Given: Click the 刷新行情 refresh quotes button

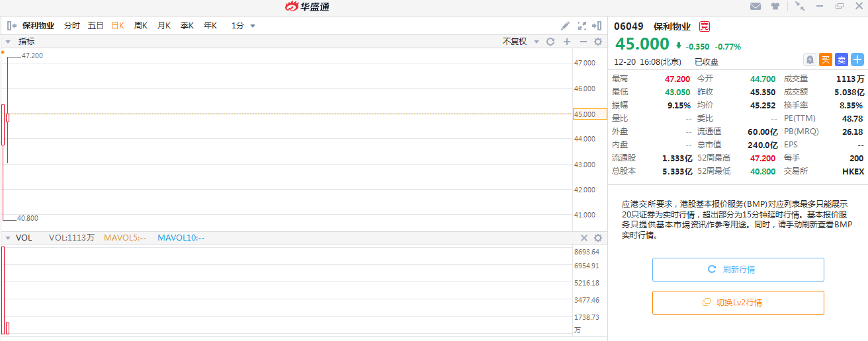Looking at the screenshot, I should click(738, 270).
